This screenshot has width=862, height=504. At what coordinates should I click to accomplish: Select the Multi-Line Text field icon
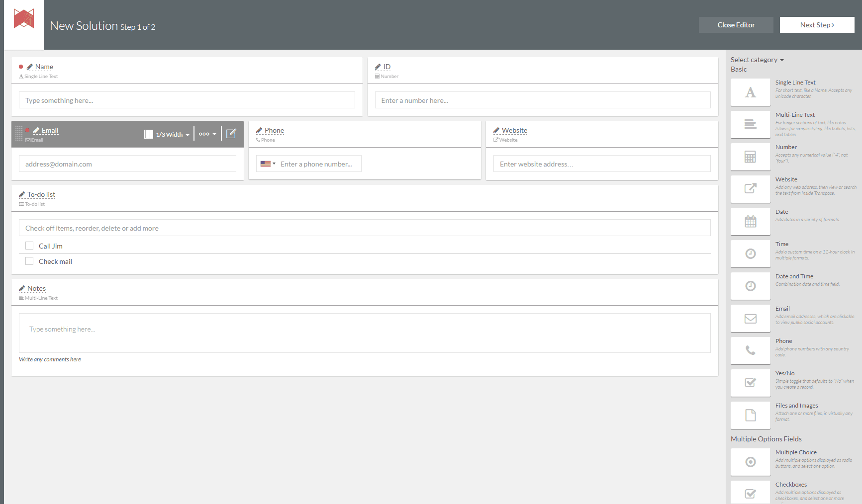(751, 124)
